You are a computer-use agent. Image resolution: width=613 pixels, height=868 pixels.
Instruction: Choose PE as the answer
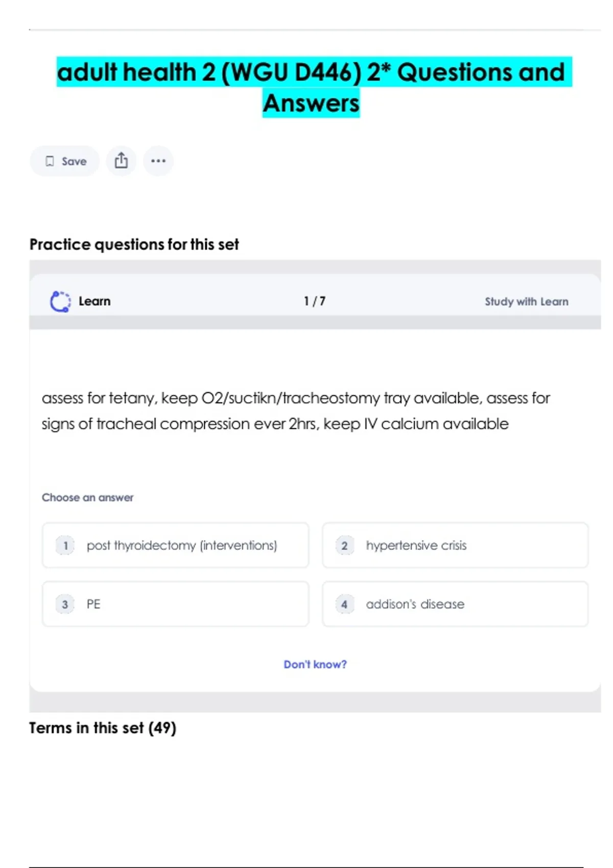(93, 604)
